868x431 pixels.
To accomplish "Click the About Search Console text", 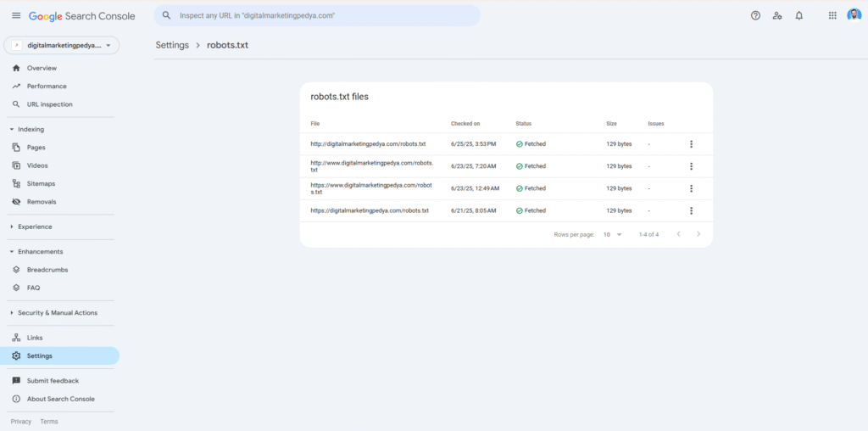I will pos(61,399).
